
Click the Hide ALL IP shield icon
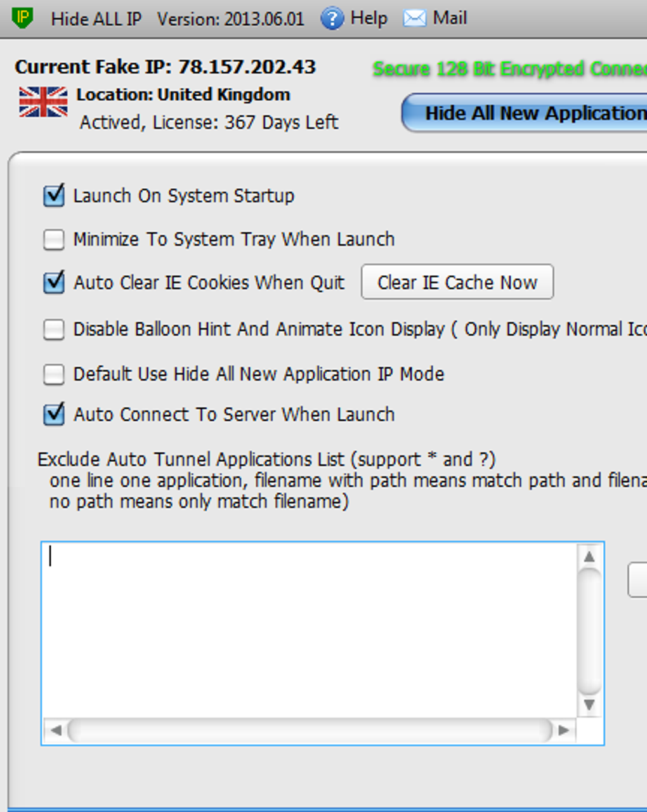(22, 16)
